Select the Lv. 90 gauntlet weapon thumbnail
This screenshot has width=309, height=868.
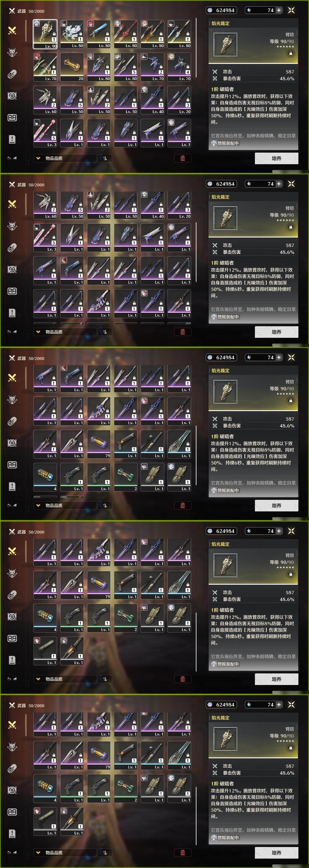[45, 34]
